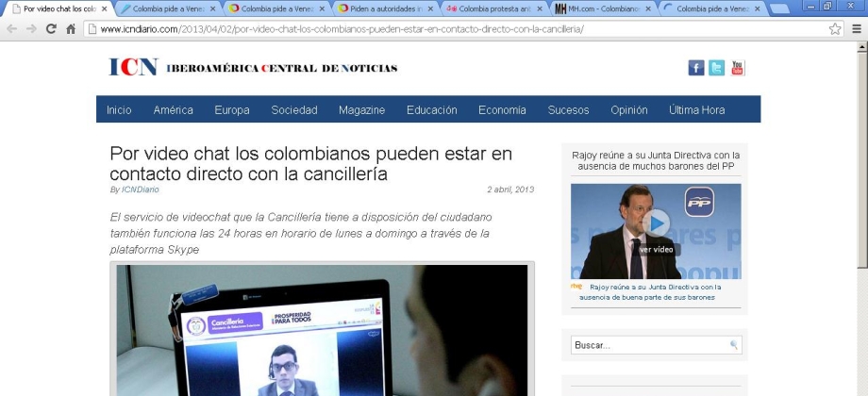Viewport: 868px width, 396px height.
Task: Click the 'ver vídeo' label on thumbnail
Action: (657, 250)
